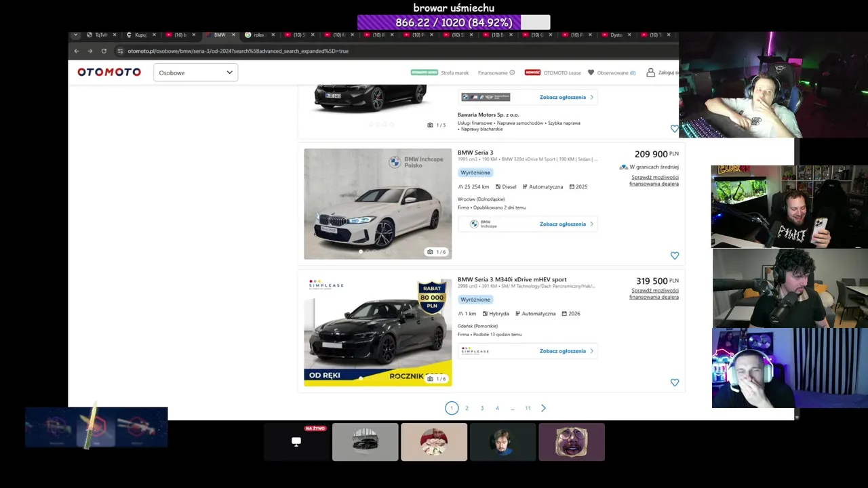Open the Dysta browser tab

[616, 35]
